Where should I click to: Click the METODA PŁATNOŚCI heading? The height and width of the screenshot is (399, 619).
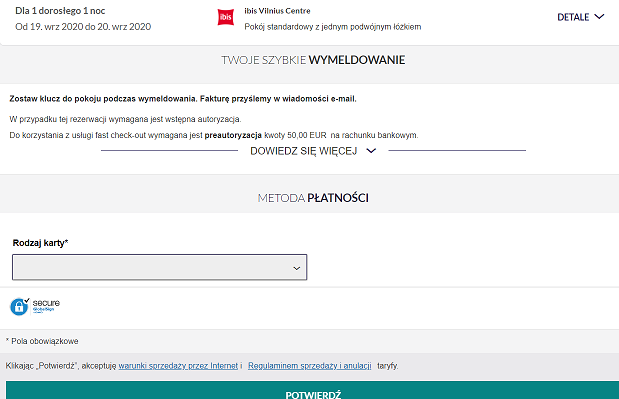[x=313, y=198]
